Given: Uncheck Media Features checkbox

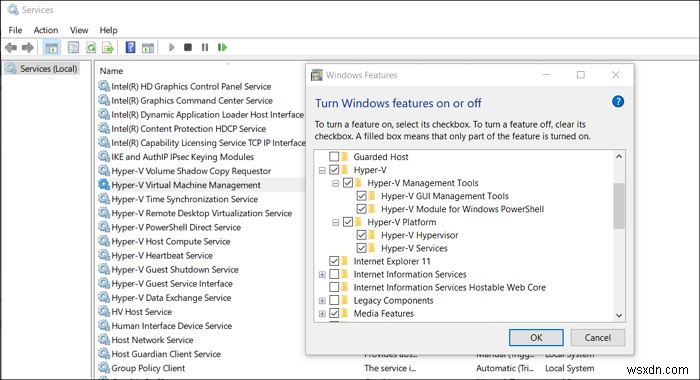Looking at the screenshot, I should pos(334,313).
